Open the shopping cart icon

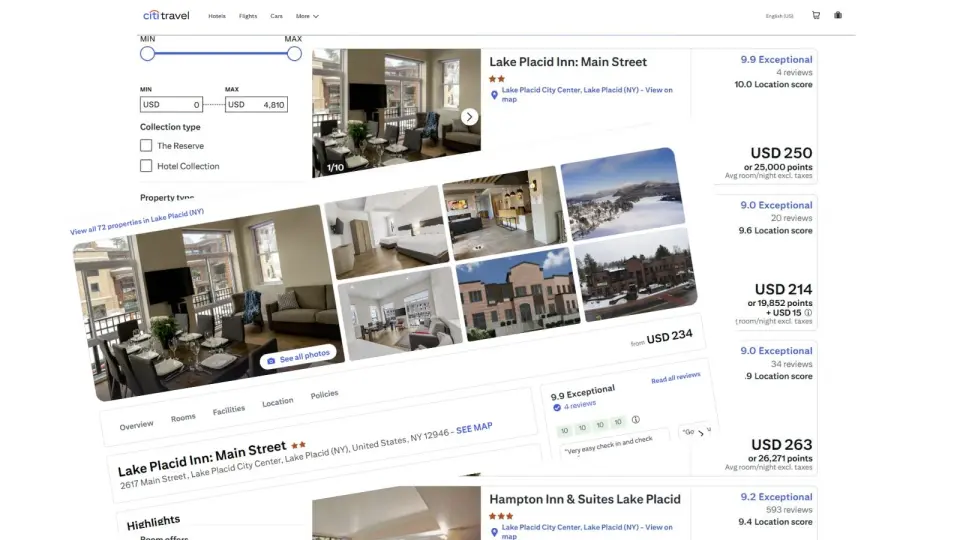pos(816,15)
